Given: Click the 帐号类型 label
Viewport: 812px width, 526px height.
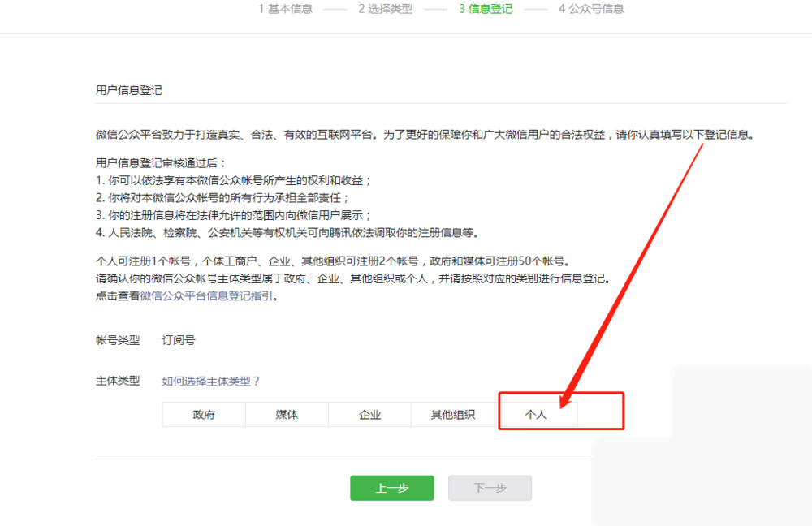Looking at the screenshot, I should 118,340.
